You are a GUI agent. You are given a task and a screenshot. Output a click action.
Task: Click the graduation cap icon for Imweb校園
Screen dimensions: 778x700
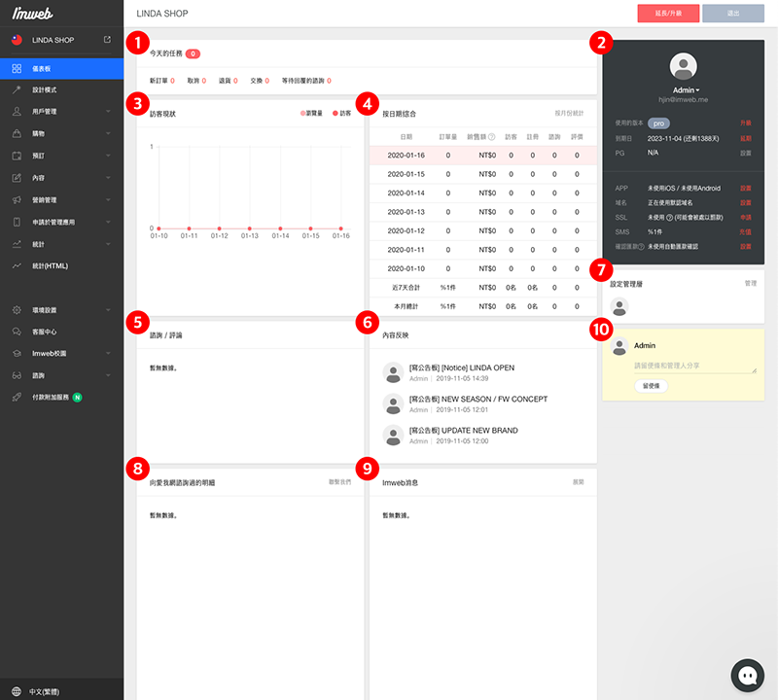click(x=17, y=353)
